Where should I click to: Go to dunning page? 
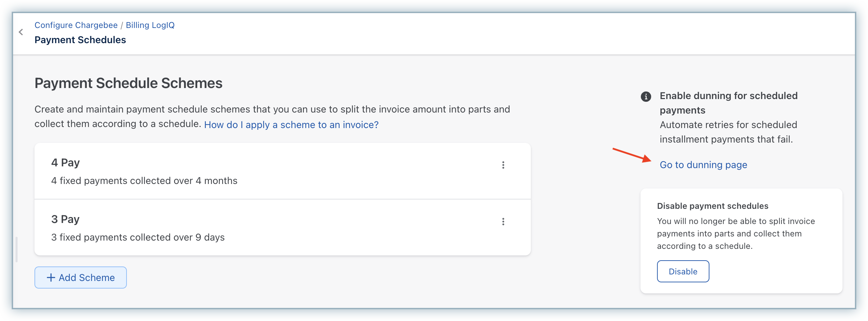703,165
